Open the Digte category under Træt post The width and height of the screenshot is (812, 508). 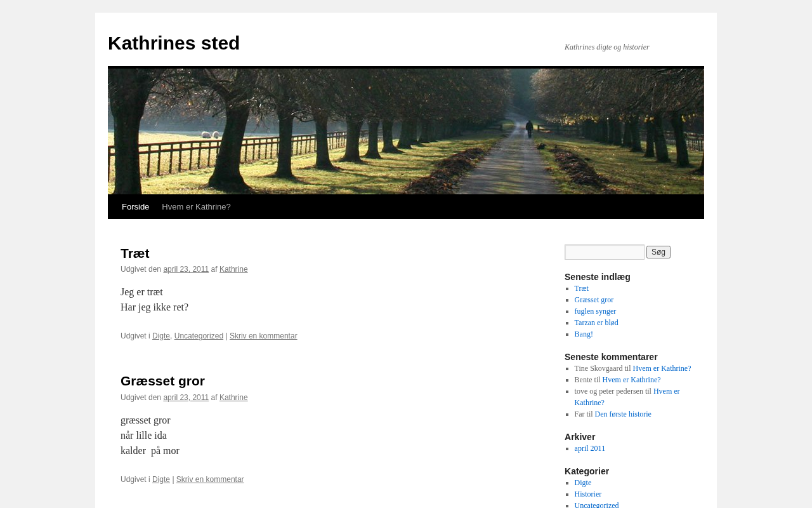(x=161, y=336)
